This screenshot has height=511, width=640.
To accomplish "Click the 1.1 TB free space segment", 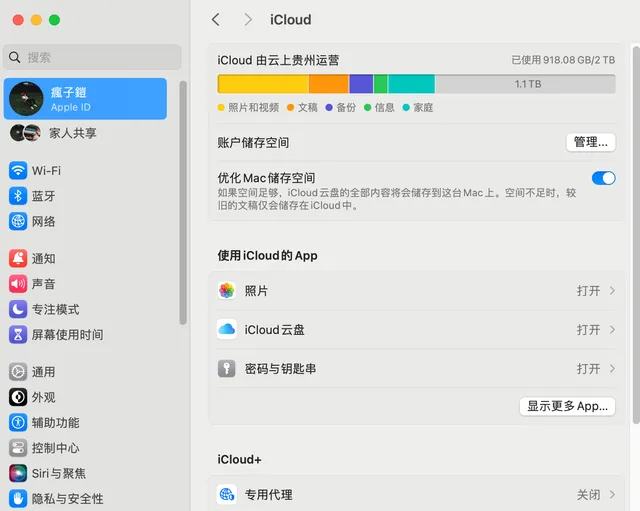I will click(525, 84).
